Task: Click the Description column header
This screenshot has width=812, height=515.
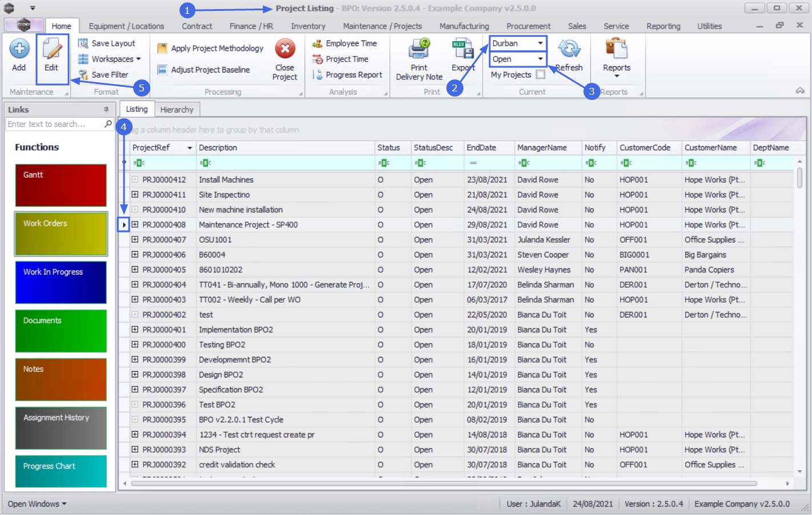Action: pyautogui.click(x=285, y=148)
